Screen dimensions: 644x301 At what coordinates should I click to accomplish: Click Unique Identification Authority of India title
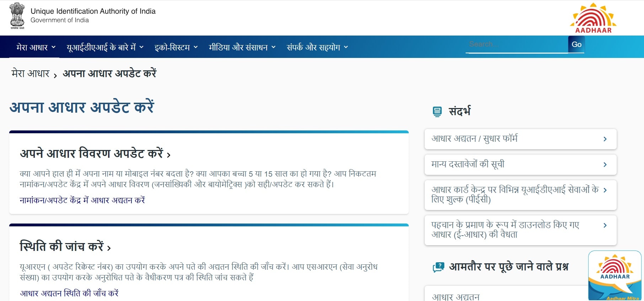(93, 11)
